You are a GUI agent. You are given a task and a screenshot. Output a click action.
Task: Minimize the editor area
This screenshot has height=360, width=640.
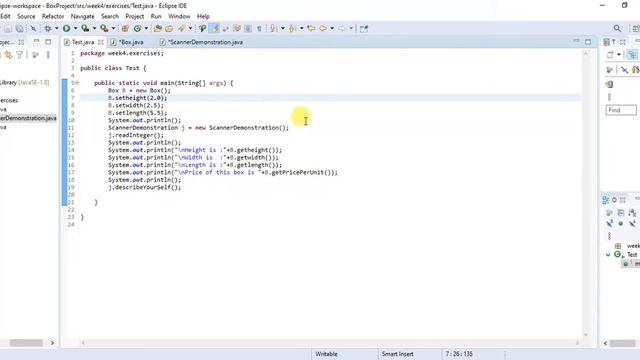coord(576,41)
